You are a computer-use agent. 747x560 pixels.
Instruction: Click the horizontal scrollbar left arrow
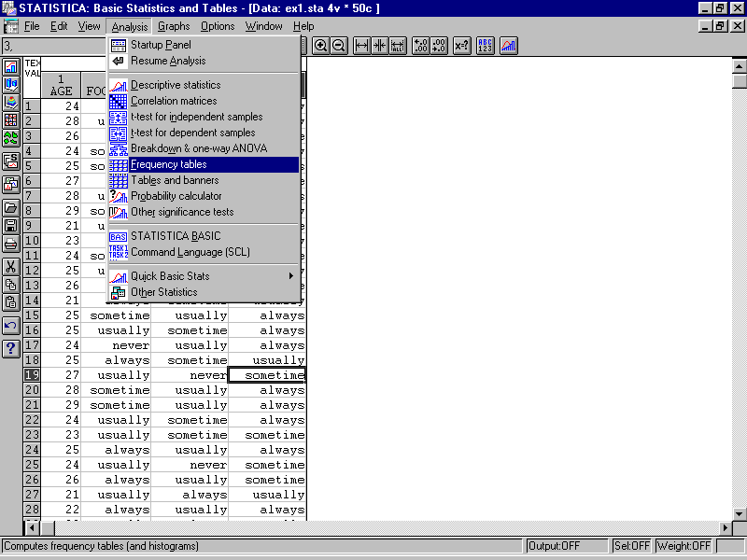tap(32, 527)
